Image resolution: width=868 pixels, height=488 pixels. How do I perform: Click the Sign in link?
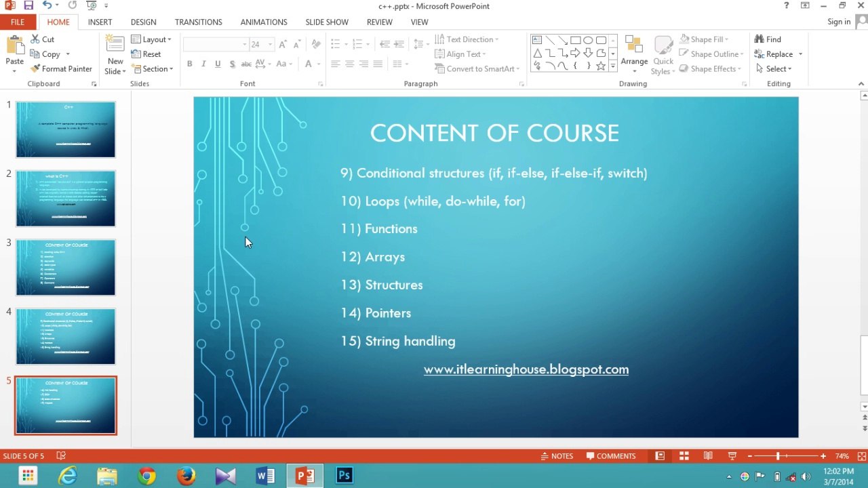[839, 22]
